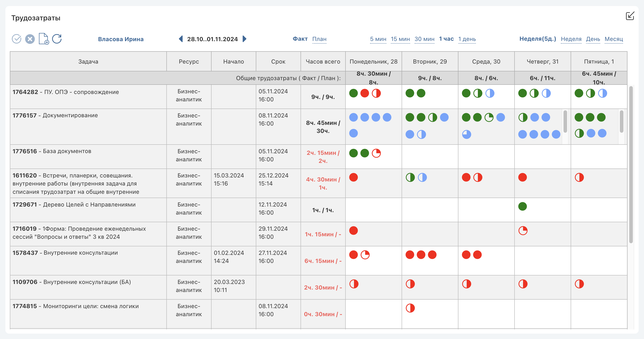Collapse widget via top-right arrow icon
644x339 pixels.
pos(630,16)
